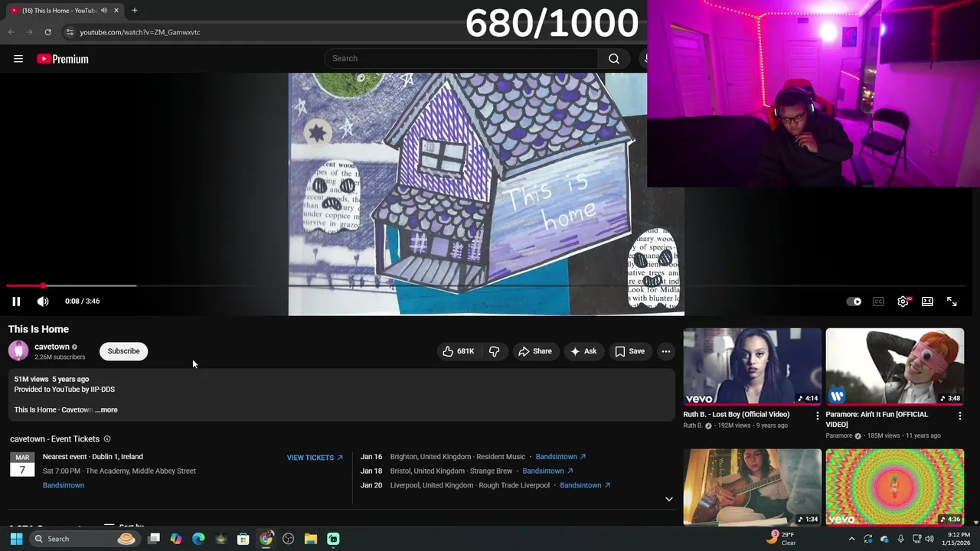Open Microsoft Store from taskbar
This screenshot has height=551, width=980.
click(x=243, y=539)
